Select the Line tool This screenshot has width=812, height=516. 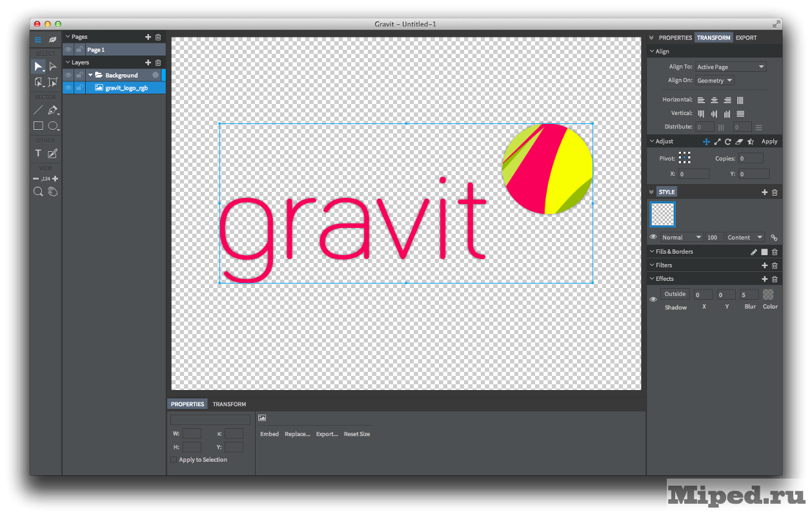[38, 110]
